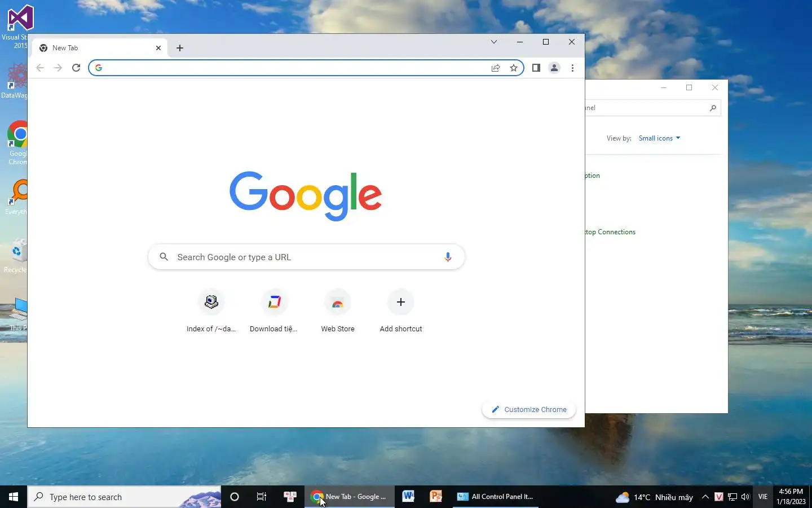Open the 'ption' link in Control Panel

[x=593, y=176]
